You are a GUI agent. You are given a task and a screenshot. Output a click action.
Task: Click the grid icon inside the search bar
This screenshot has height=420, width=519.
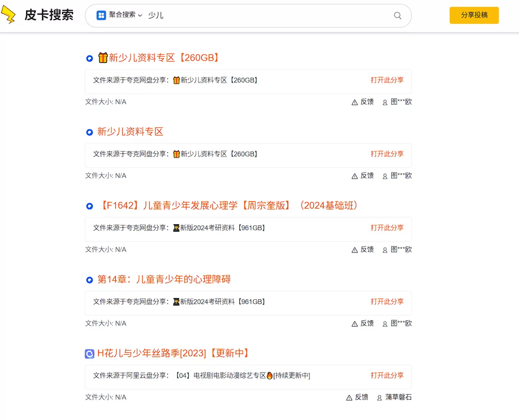pyautogui.click(x=101, y=15)
